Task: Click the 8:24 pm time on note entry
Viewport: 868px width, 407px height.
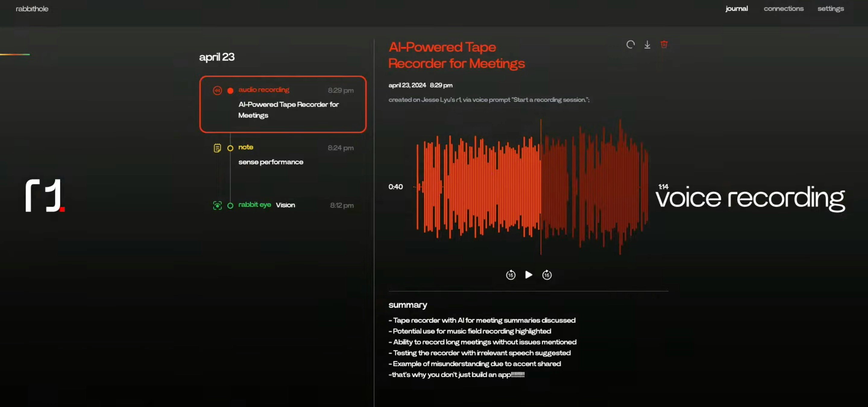Action: (341, 148)
